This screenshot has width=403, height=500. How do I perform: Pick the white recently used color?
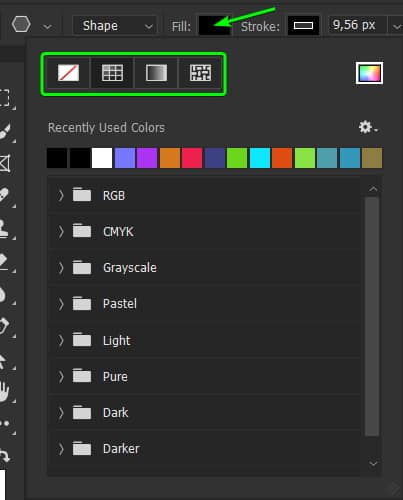click(102, 158)
